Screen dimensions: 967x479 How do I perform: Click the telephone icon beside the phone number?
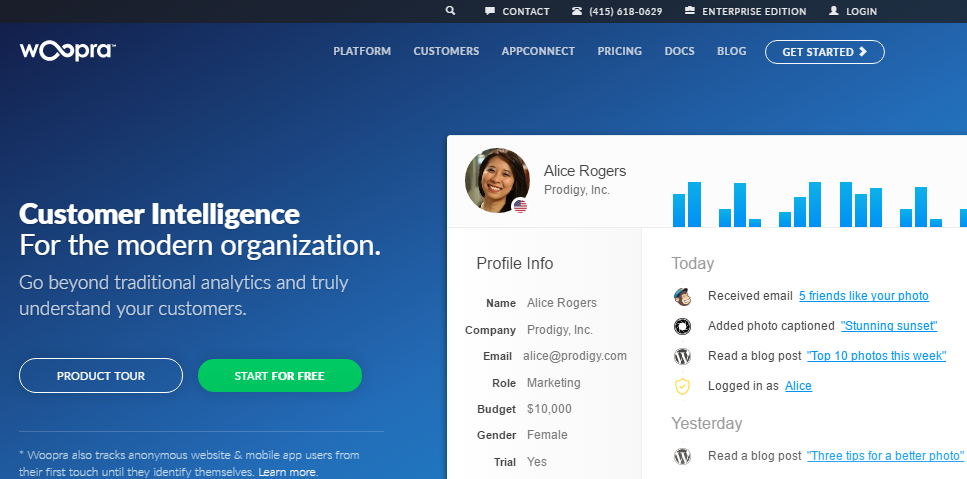click(577, 11)
